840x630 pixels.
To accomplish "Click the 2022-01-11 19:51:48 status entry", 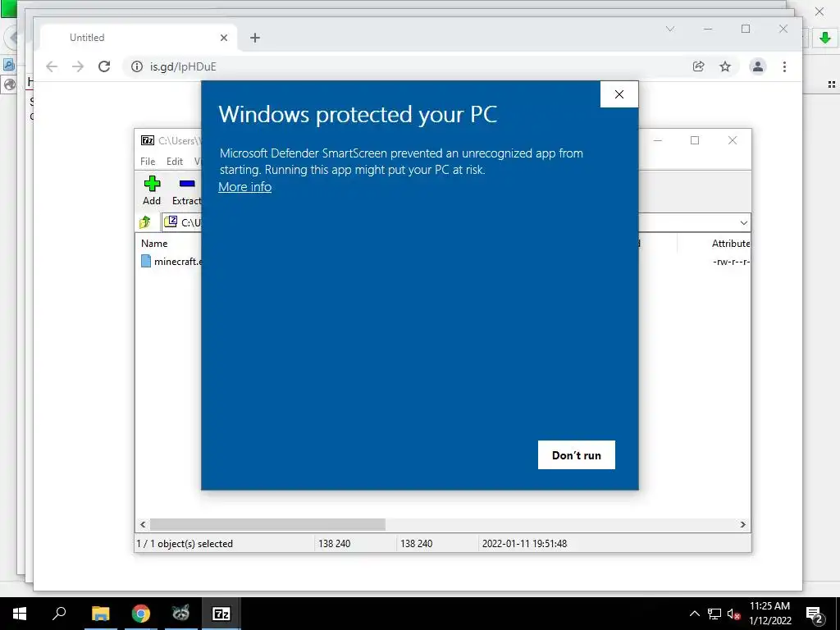I will [524, 544].
